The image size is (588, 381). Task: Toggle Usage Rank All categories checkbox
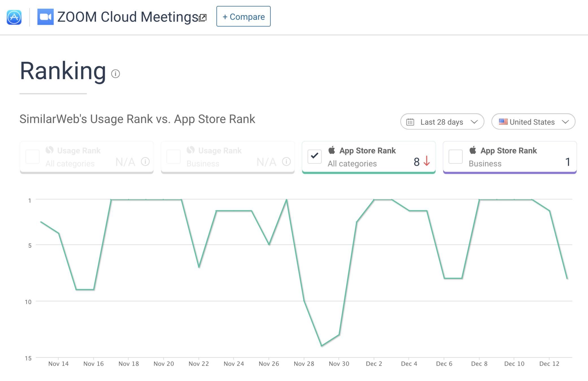coord(32,156)
